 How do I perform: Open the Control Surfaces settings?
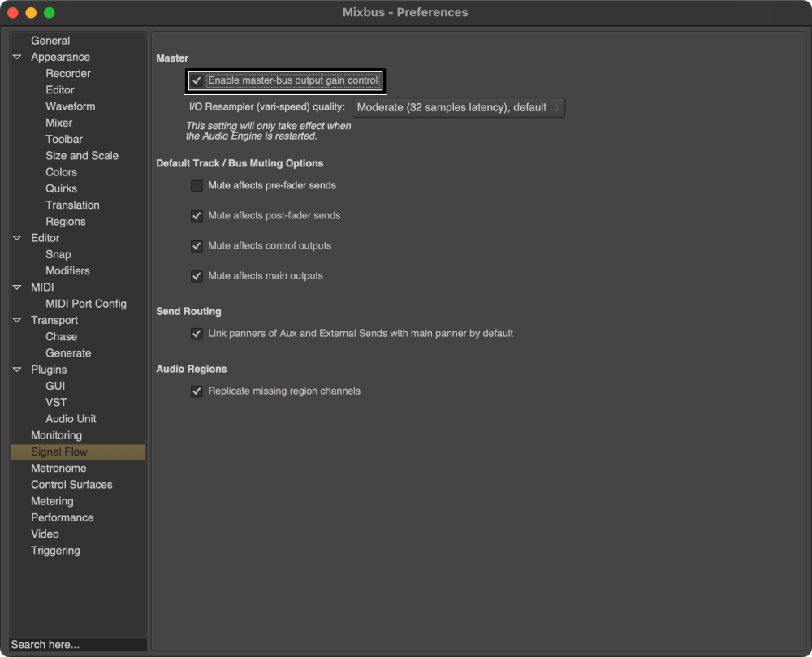(x=71, y=484)
